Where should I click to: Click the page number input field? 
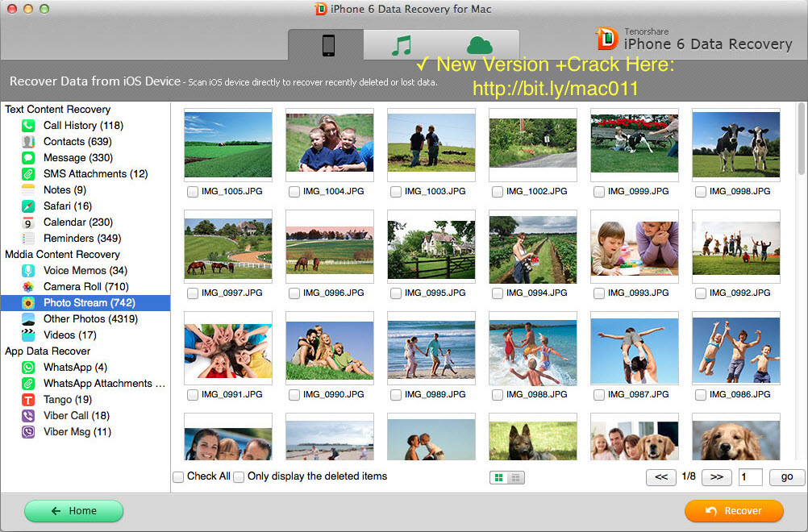[750, 477]
